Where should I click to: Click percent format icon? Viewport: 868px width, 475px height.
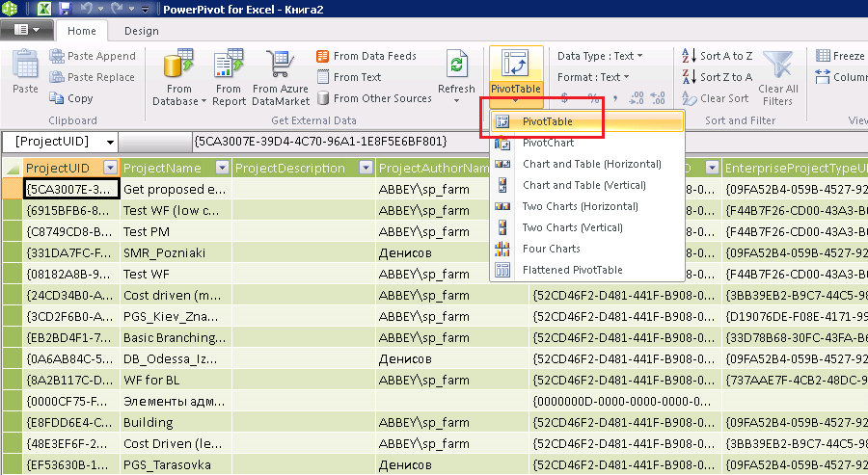click(593, 98)
